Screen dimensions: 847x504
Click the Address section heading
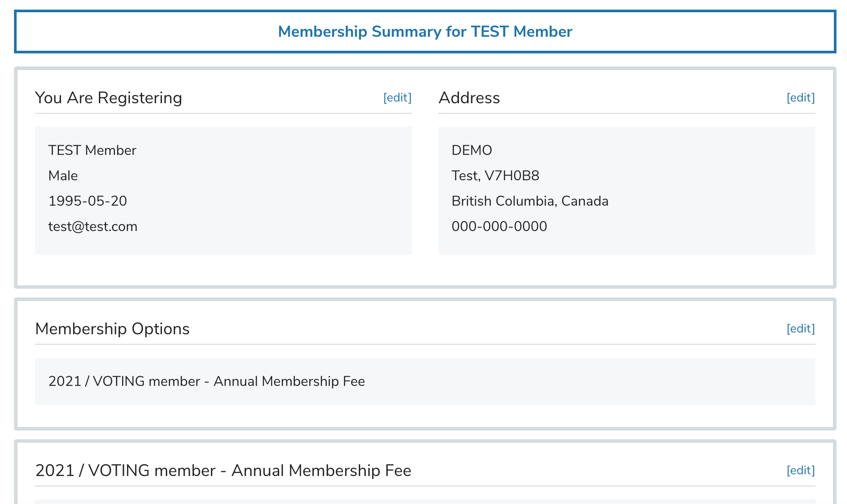[469, 98]
